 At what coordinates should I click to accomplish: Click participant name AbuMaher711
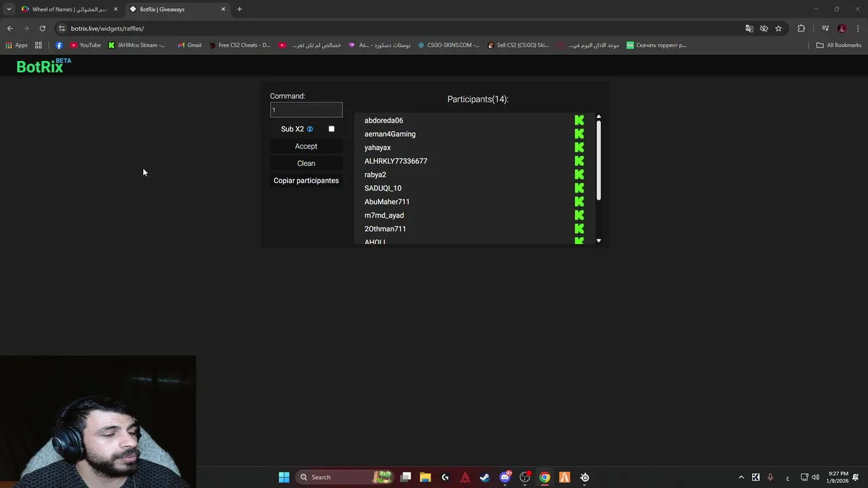tap(387, 202)
